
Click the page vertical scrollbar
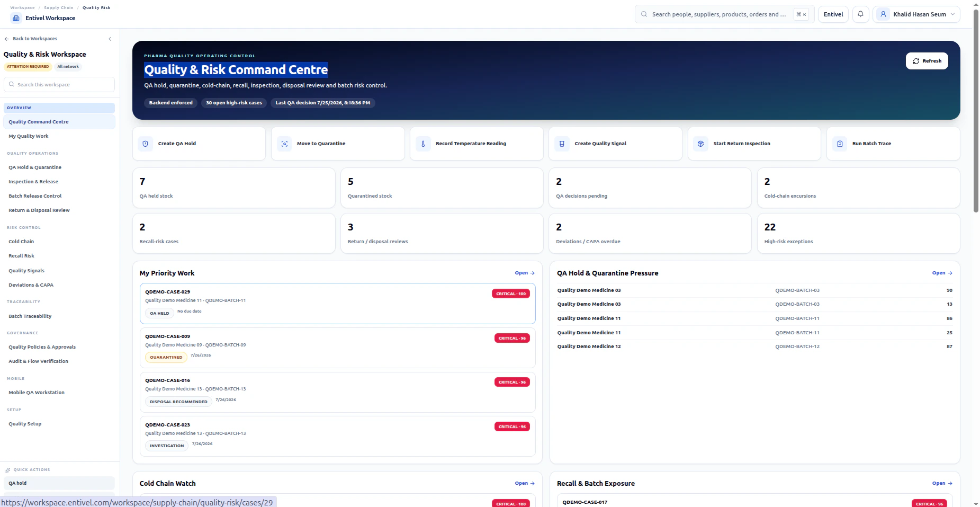[976, 111]
